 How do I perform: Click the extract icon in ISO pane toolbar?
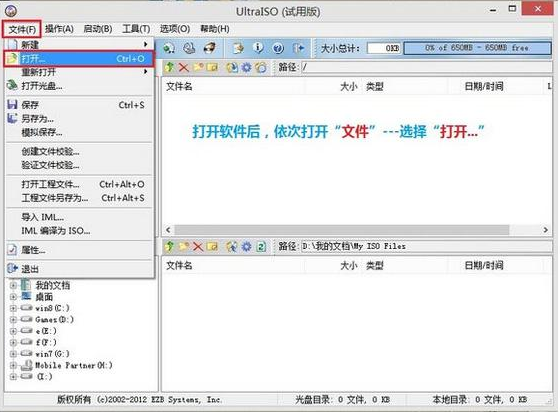[232, 67]
